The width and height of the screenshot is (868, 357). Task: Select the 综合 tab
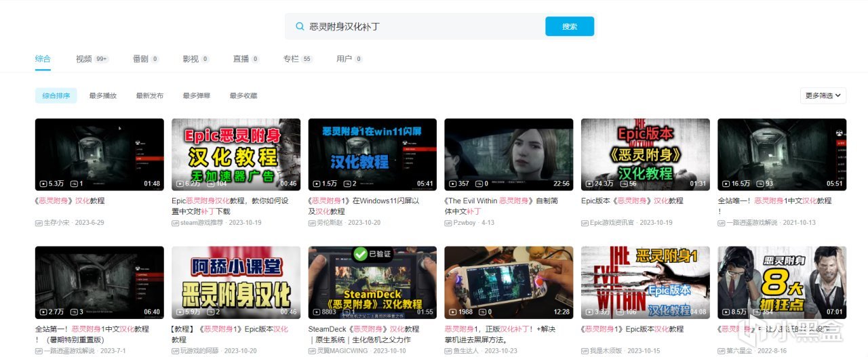tap(43, 59)
